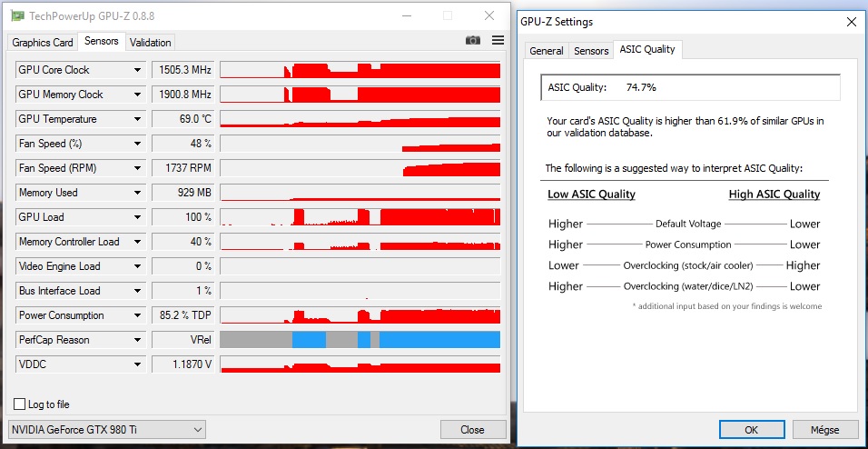Minimize the GPU-Z main window

408,16
